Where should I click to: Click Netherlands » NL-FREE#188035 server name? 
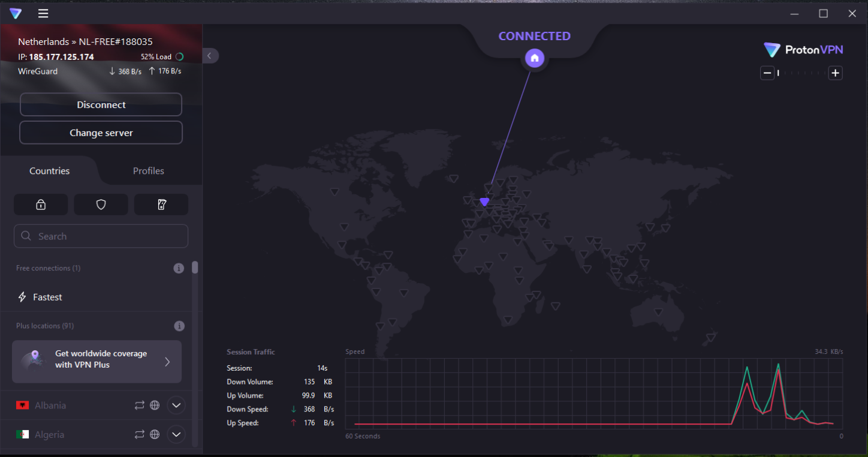click(x=85, y=42)
